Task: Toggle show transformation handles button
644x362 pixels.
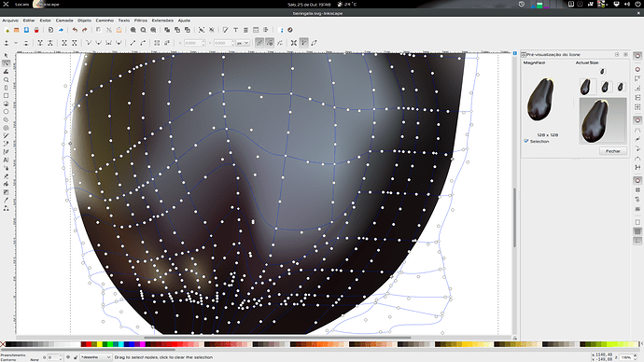Action: (x=294, y=43)
